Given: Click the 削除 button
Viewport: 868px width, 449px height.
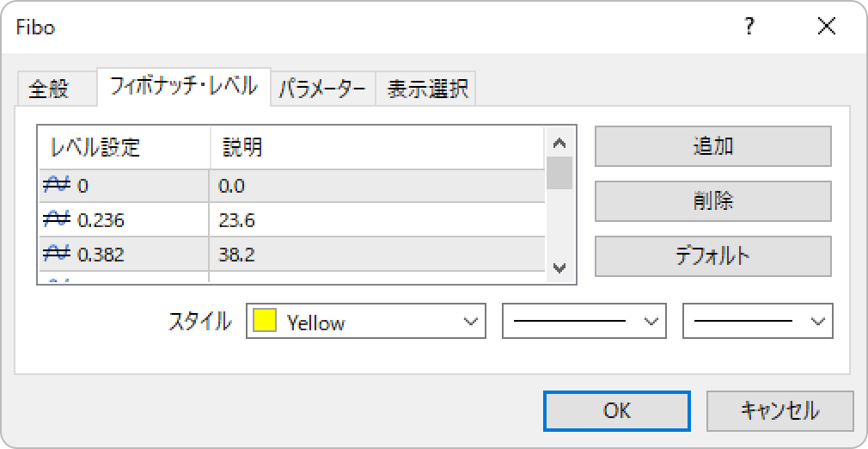Looking at the screenshot, I should pyautogui.click(x=713, y=201).
